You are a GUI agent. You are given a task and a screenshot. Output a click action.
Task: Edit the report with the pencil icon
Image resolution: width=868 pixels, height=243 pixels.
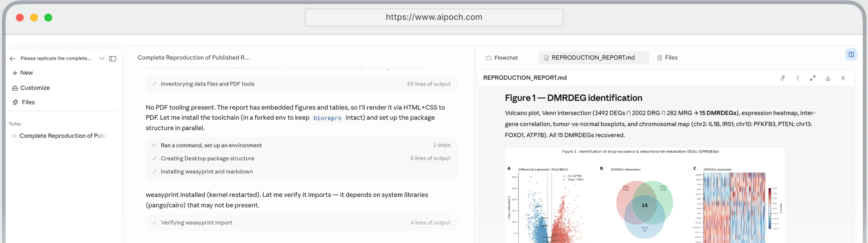[783, 78]
